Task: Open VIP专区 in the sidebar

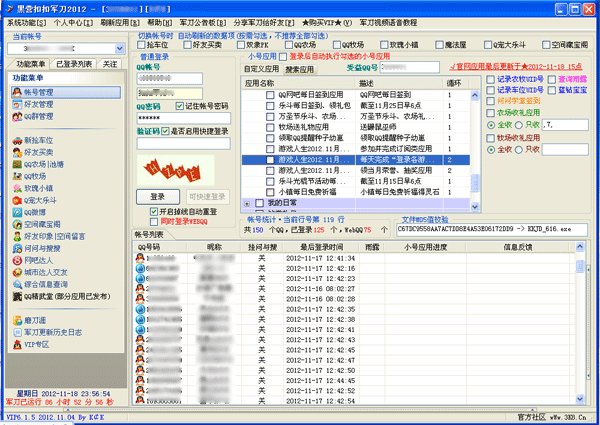Action: coord(37,345)
